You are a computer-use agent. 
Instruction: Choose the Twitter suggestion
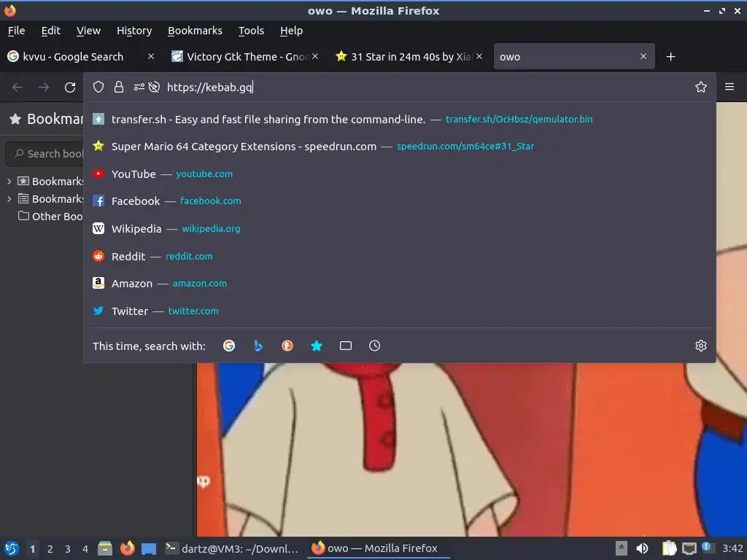(400, 311)
